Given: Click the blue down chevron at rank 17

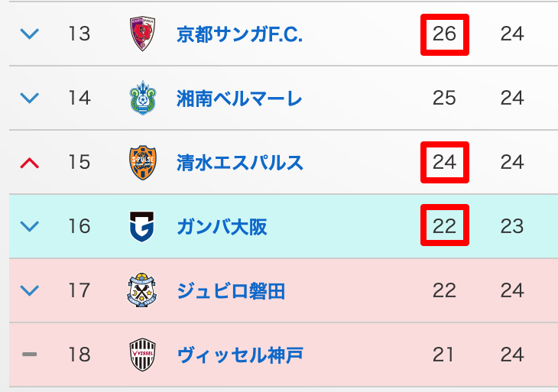Looking at the screenshot, I should coord(30,290).
